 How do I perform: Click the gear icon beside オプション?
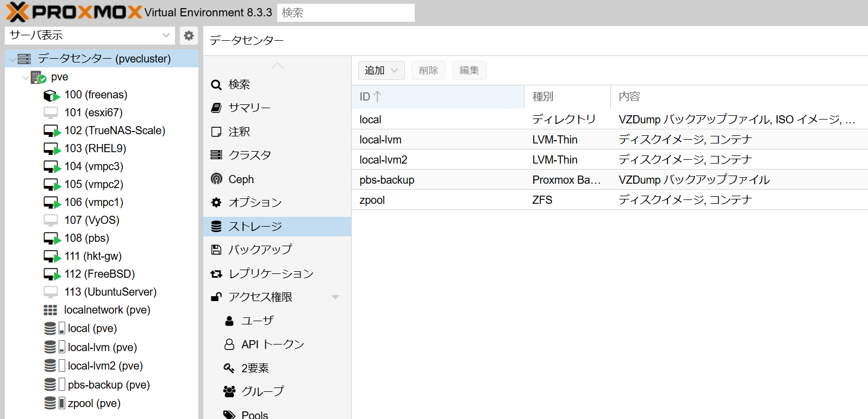tap(216, 203)
